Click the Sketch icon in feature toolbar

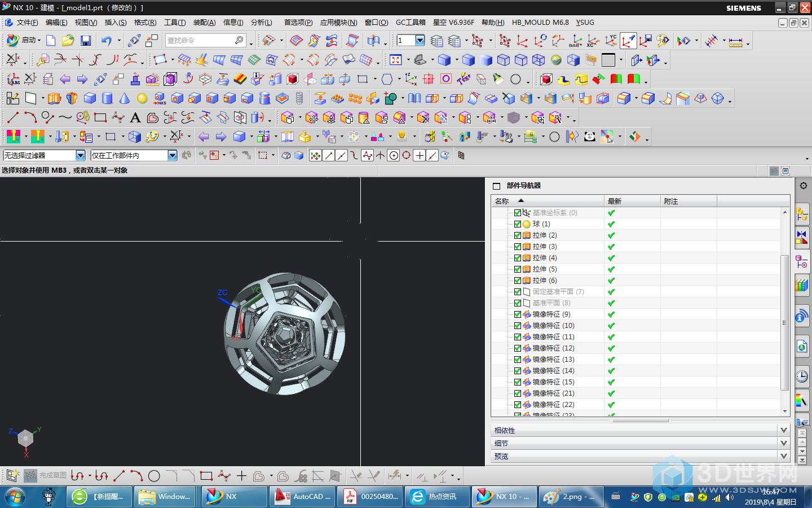[x=12, y=98]
